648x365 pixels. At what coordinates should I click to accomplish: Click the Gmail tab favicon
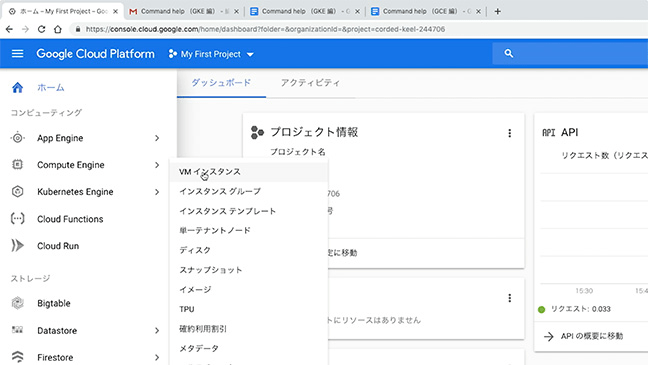133,12
